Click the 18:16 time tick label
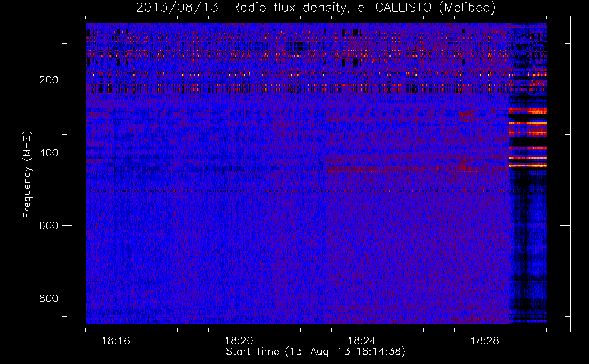Viewport: 589px width, 364px height. coord(116,341)
